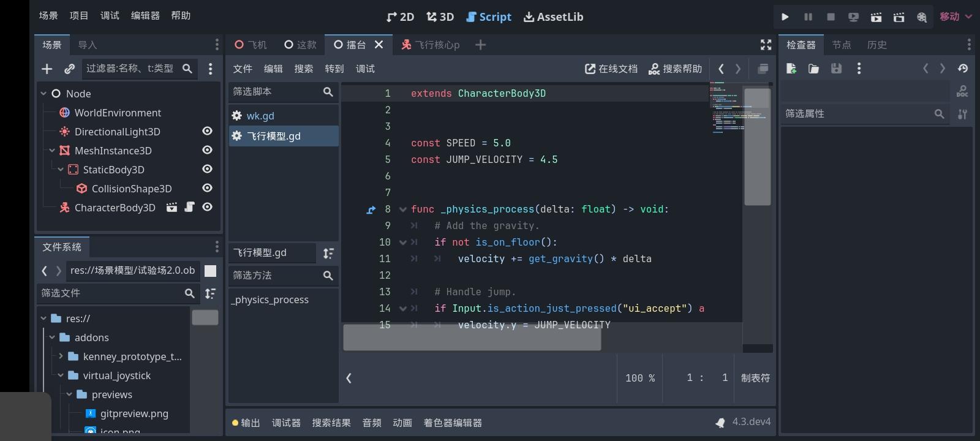Toggle visibility of DirectionalLight3D

tap(207, 131)
